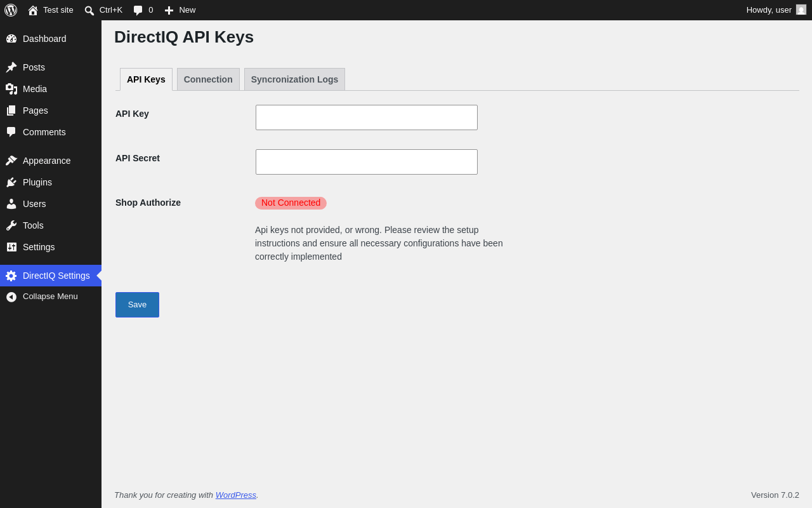Open the Syncronization Logs tab
The image size is (812, 508).
294,79
